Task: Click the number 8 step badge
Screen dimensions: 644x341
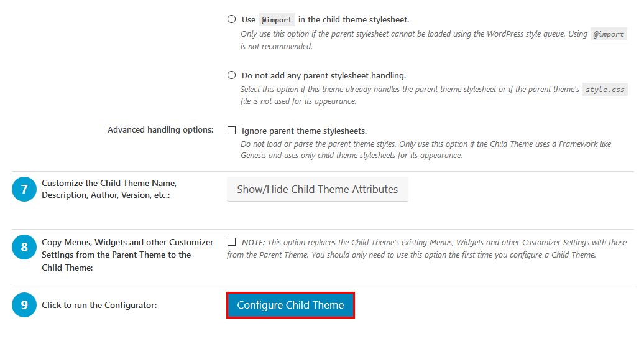Action: click(24, 247)
